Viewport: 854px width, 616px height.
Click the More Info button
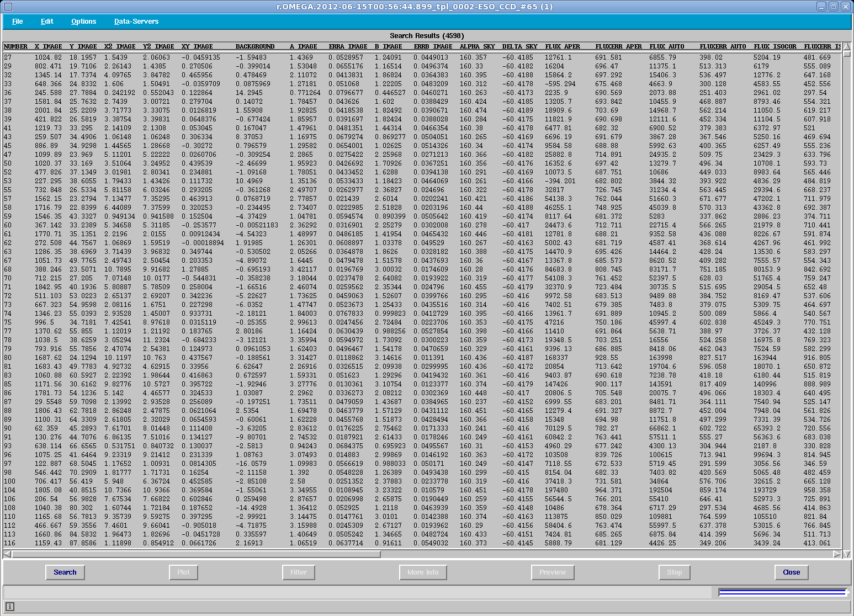coord(423,572)
